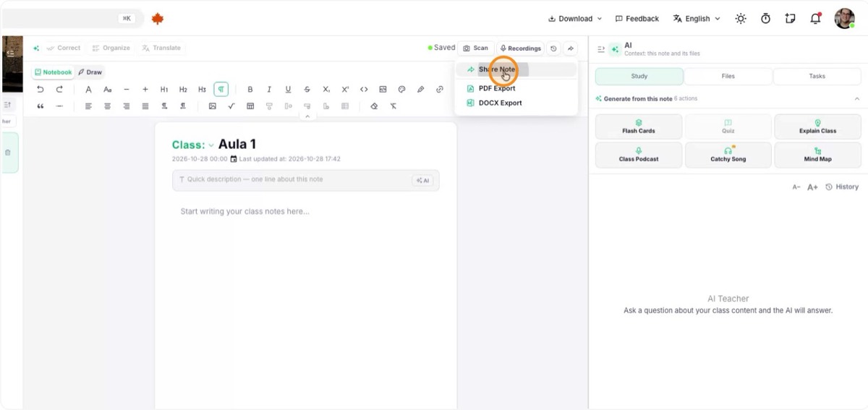
Task: Align text left
Action: tap(88, 106)
